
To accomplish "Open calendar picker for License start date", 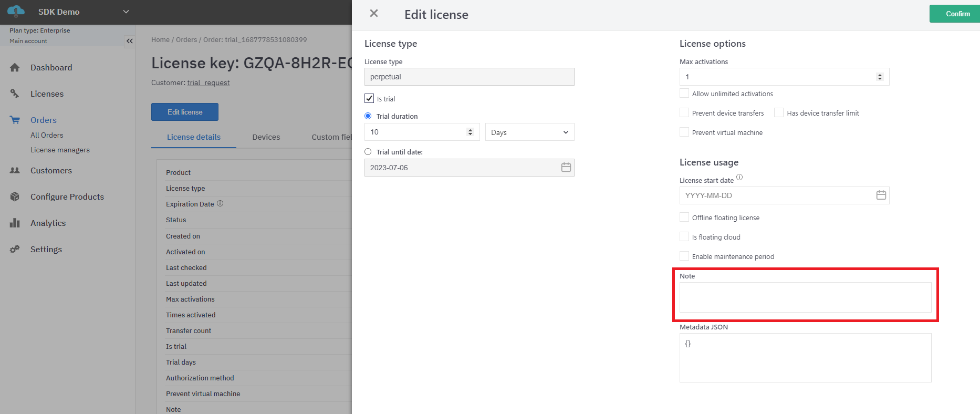I will click(881, 195).
